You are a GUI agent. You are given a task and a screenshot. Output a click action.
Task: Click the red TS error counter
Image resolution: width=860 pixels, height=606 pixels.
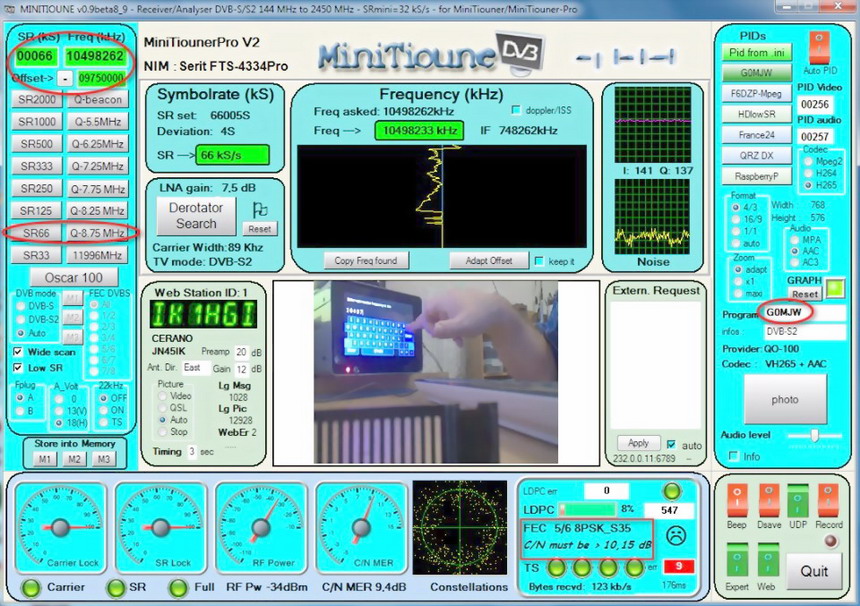point(678,566)
